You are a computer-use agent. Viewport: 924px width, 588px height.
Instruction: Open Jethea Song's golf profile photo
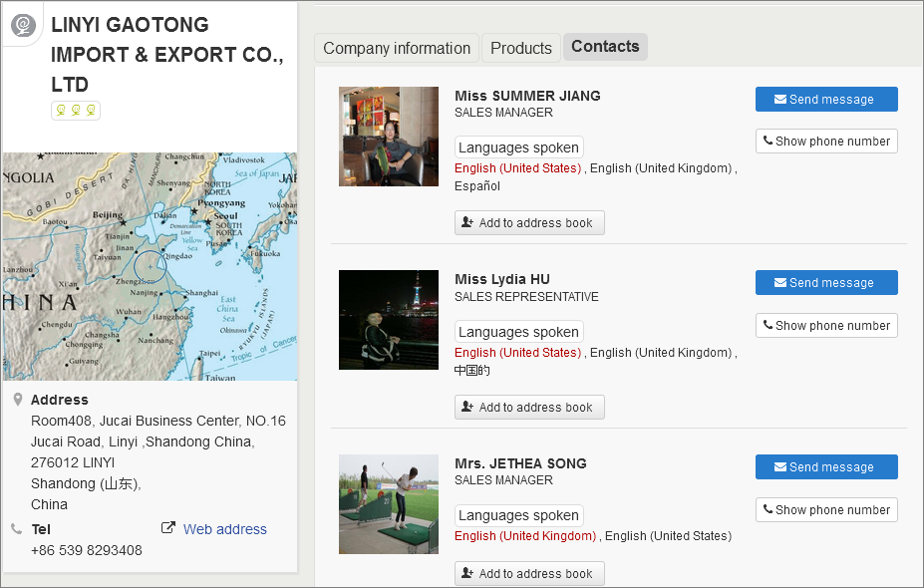coord(389,504)
